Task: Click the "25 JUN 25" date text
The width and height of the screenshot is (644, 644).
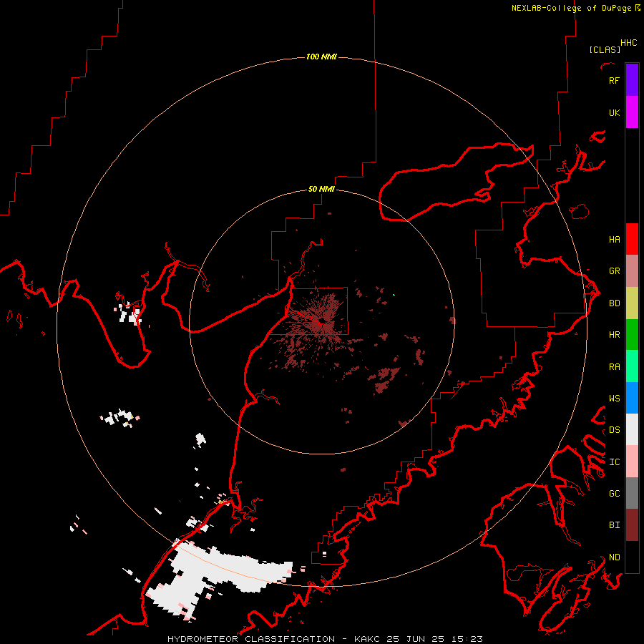Action: [416, 639]
